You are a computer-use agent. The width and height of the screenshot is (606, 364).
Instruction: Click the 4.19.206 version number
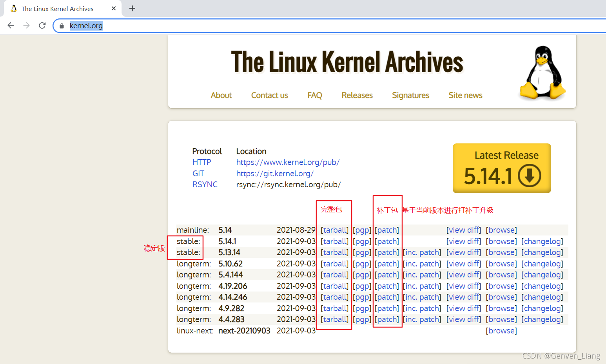(233, 286)
